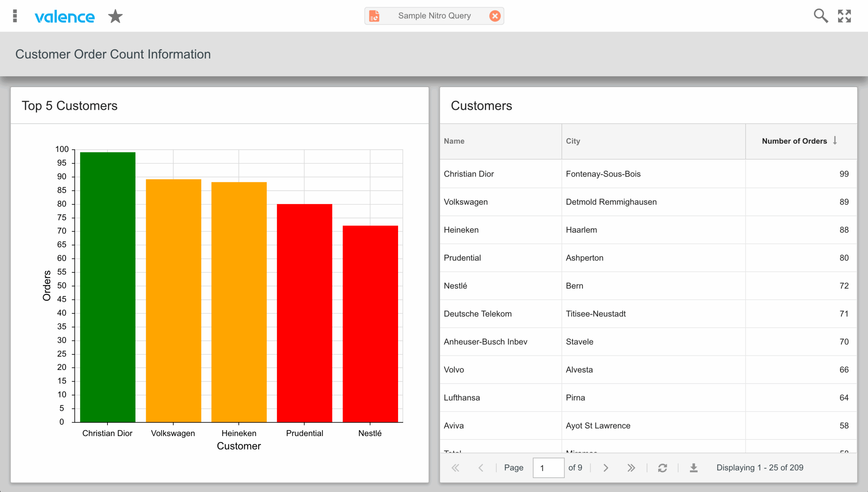Switch to the Sample Nitro Query tab
This screenshot has height=492, width=868.
click(x=434, y=16)
